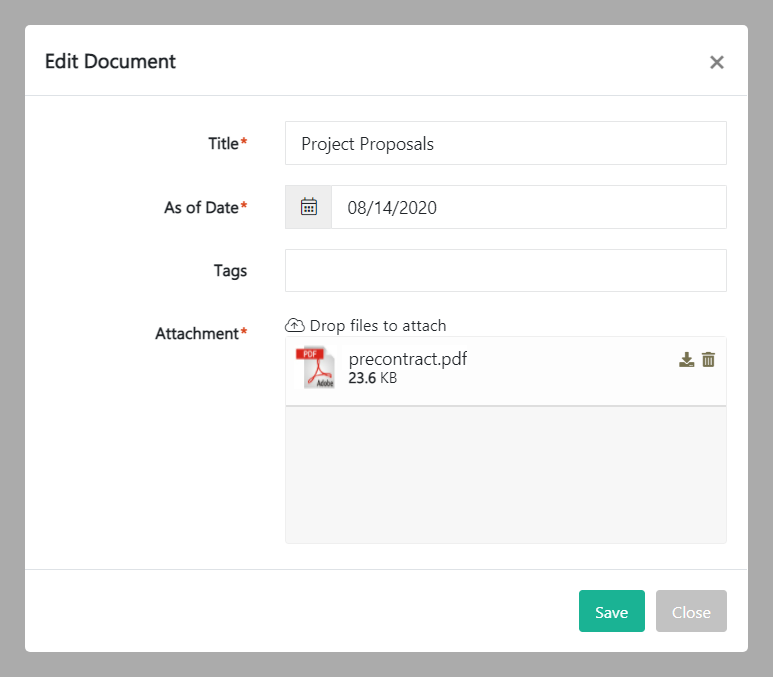
Task: Select the precontract.pdf file name
Action: tap(408, 359)
